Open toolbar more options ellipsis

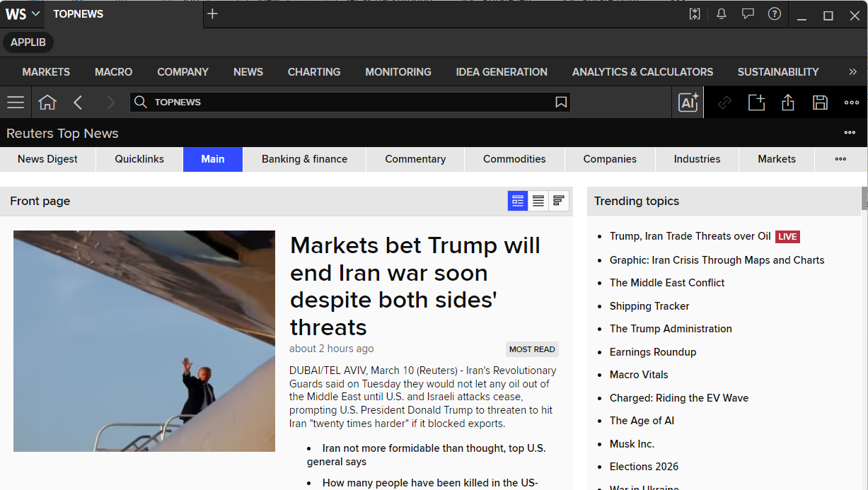[852, 103]
